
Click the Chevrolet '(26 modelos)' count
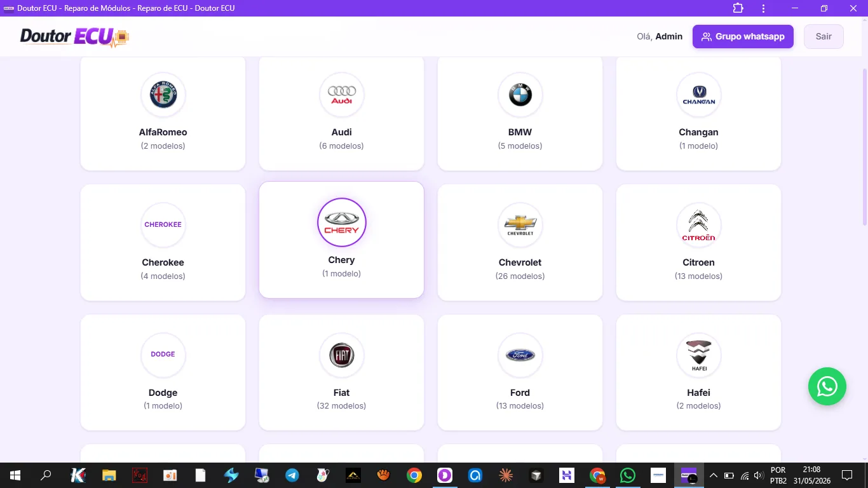point(520,276)
